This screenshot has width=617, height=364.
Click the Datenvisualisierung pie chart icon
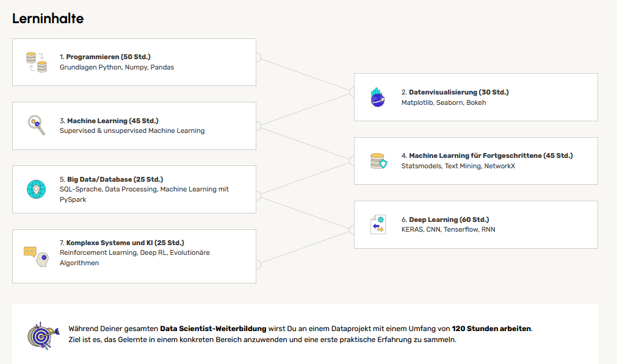(377, 97)
